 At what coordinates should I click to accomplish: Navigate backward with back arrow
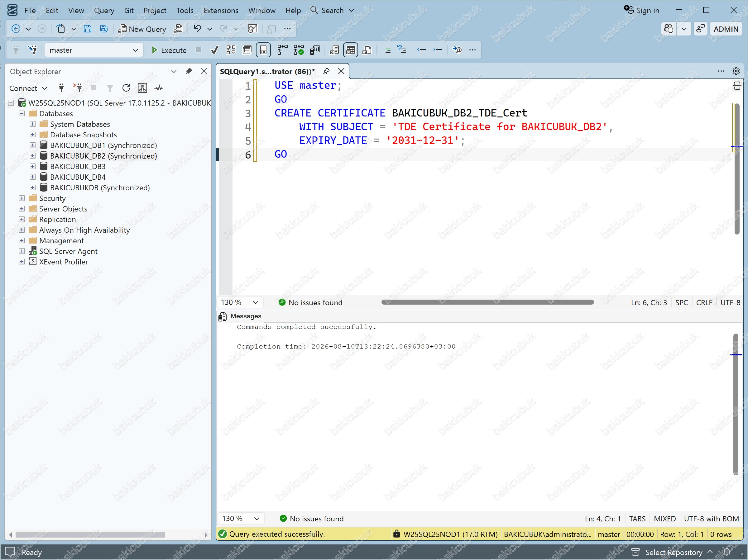(x=16, y=29)
